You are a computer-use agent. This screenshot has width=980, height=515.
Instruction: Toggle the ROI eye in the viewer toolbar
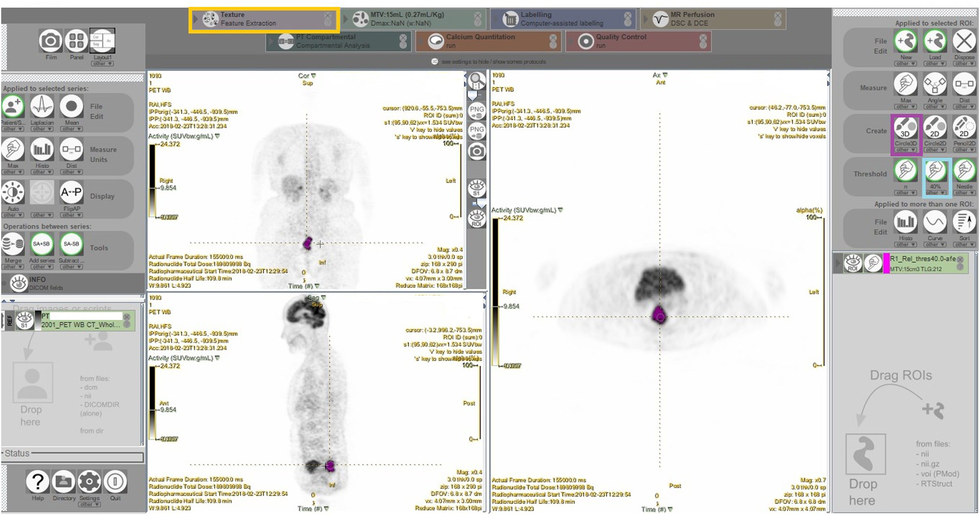pos(477,219)
